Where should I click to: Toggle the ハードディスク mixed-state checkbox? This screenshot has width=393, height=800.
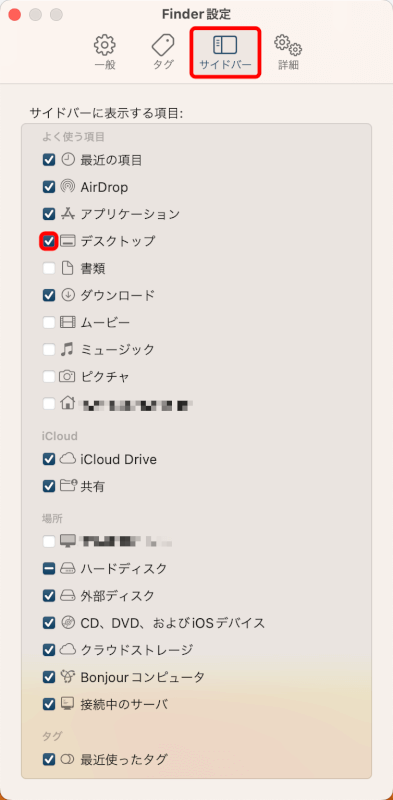(48, 568)
